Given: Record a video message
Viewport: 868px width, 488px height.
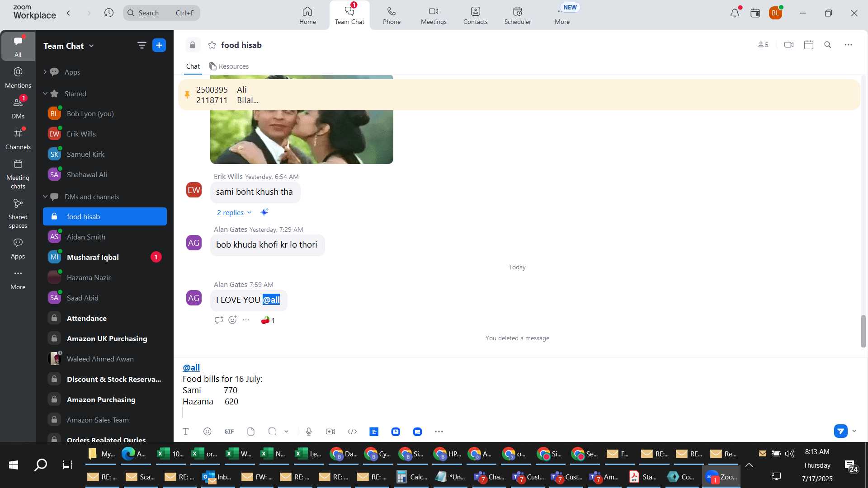Looking at the screenshot, I should [330, 432].
